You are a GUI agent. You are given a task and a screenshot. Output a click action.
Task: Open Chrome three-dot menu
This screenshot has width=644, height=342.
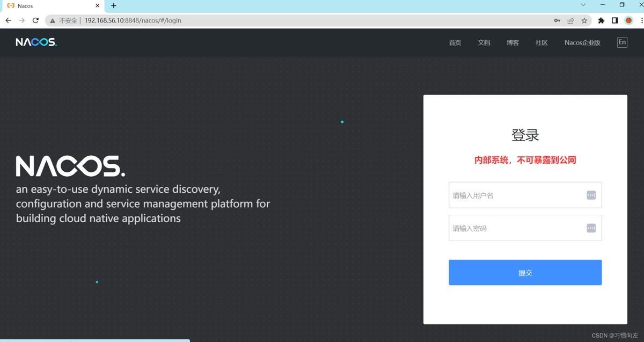(x=641, y=20)
